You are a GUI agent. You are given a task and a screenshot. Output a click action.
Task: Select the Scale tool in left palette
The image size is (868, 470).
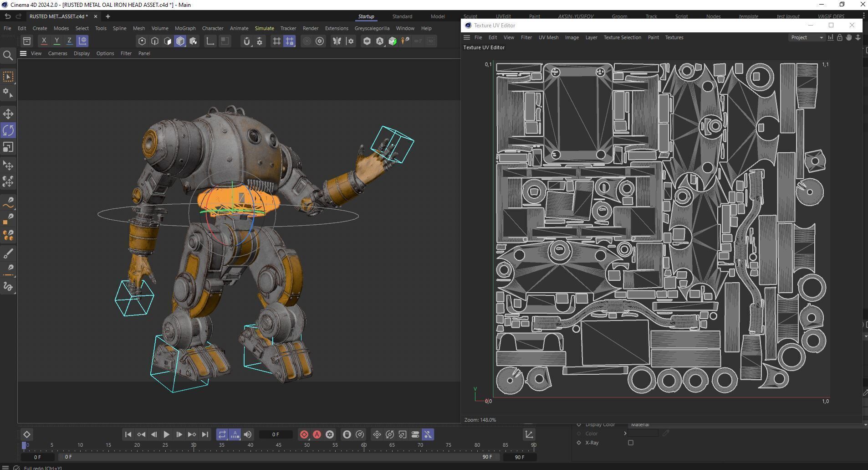pyautogui.click(x=8, y=147)
